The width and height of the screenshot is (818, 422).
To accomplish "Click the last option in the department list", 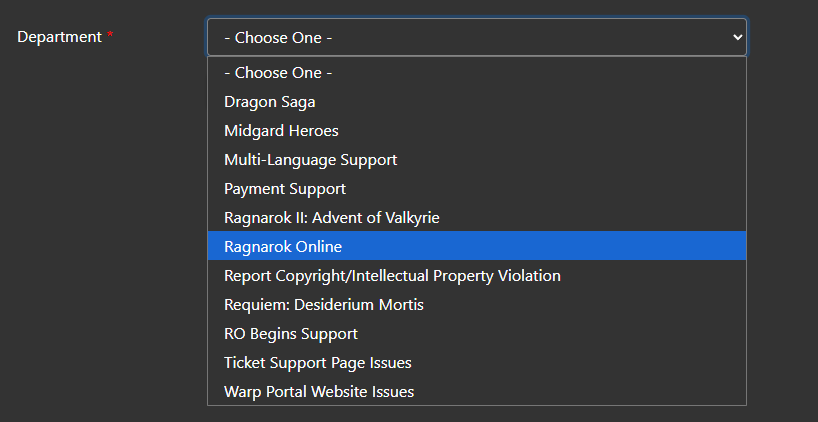I will [x=319, y=391].
